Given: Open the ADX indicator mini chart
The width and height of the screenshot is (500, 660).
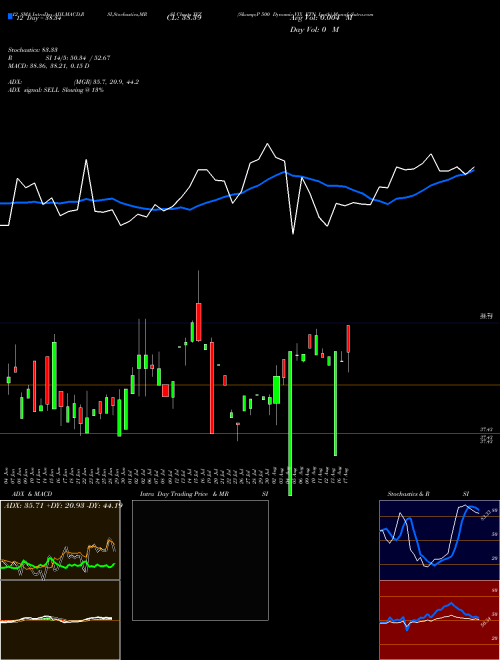Looking at the screenshot, I should [x=60, y=540].
